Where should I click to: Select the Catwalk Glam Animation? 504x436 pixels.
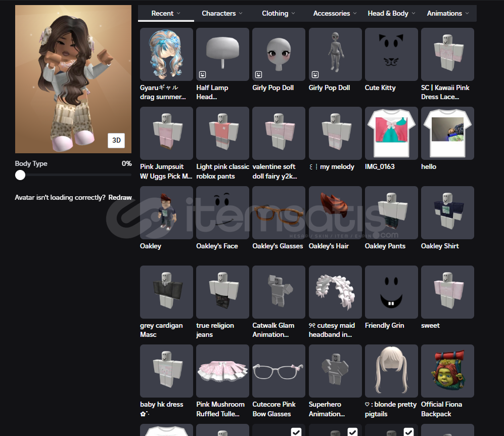(279, 292)
